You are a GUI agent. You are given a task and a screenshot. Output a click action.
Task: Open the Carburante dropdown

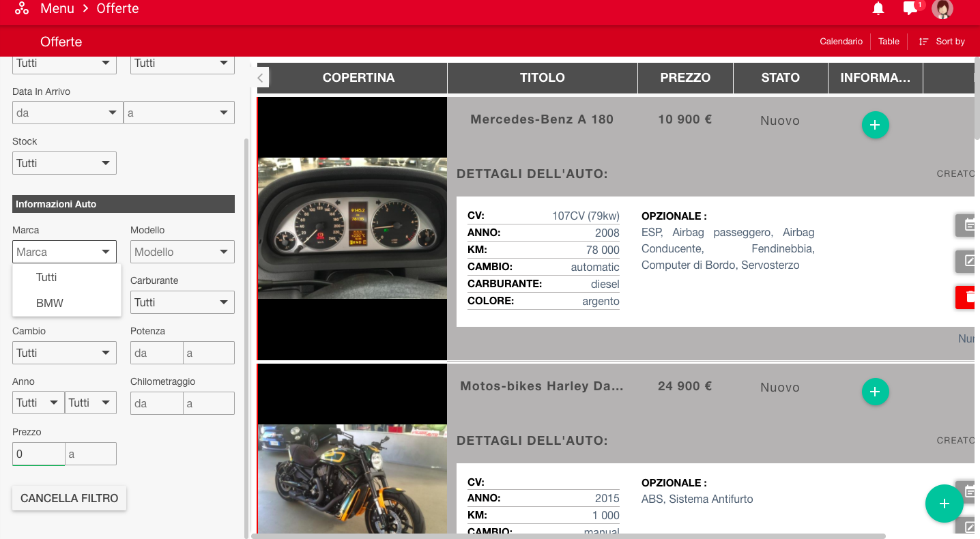coord(182,302)
